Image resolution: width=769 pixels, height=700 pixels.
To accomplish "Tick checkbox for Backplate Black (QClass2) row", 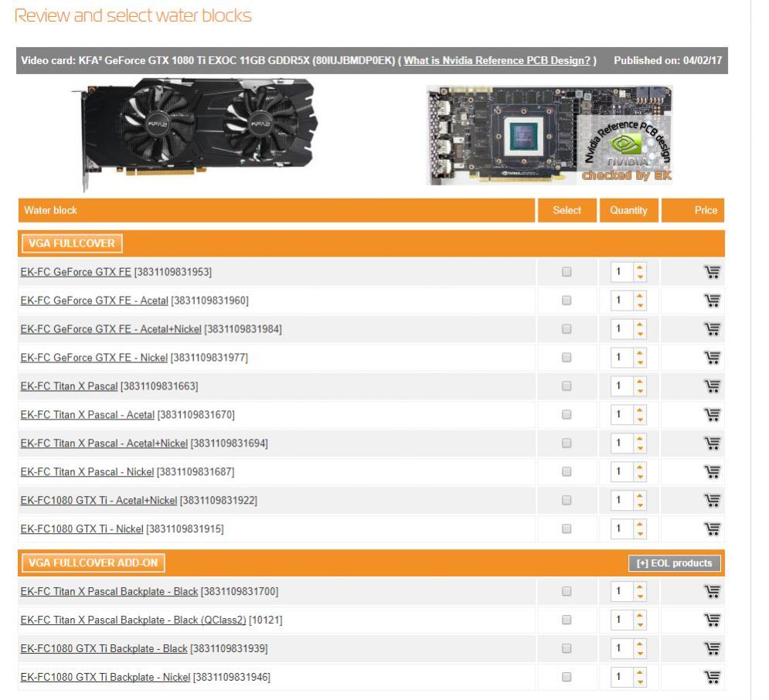I will [x=567, y=620].
